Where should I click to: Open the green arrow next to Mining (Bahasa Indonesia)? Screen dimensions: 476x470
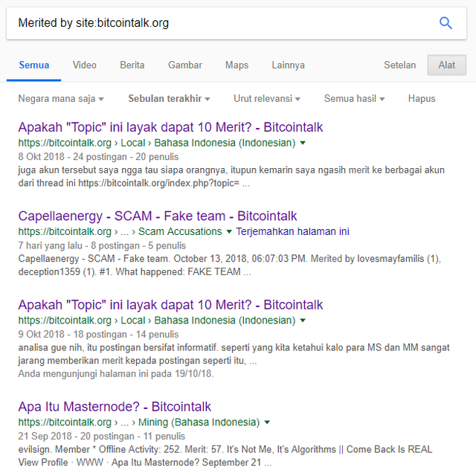click(x=267, y=422)
